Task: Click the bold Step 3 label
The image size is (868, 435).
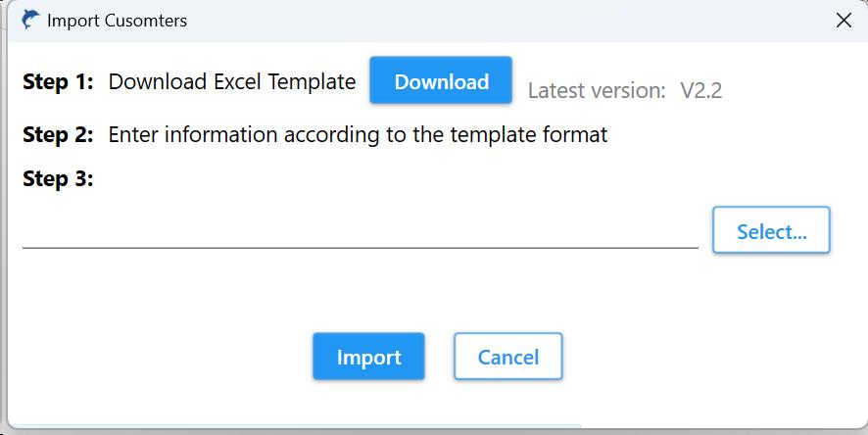Action: pos(58,179)
